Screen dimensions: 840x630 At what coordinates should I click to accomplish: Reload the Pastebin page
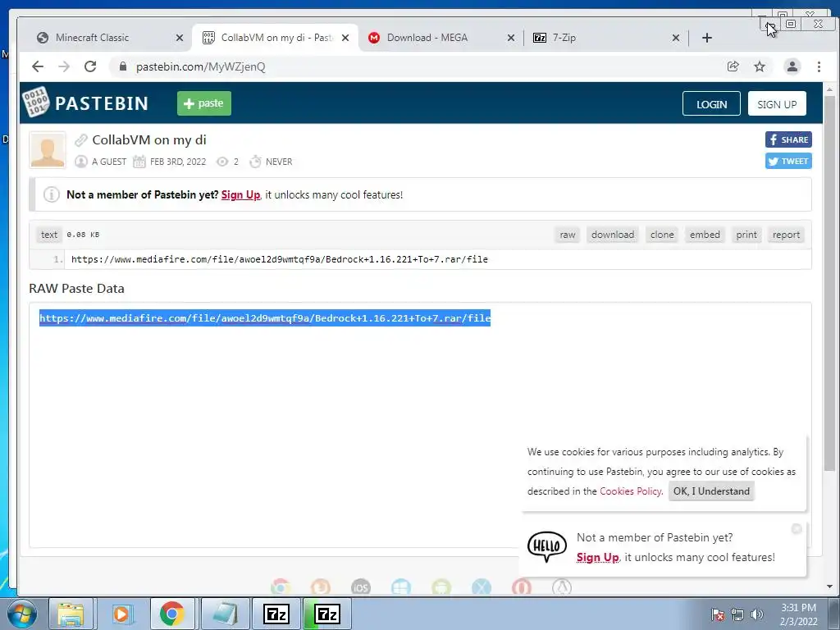tap(90, 66)
